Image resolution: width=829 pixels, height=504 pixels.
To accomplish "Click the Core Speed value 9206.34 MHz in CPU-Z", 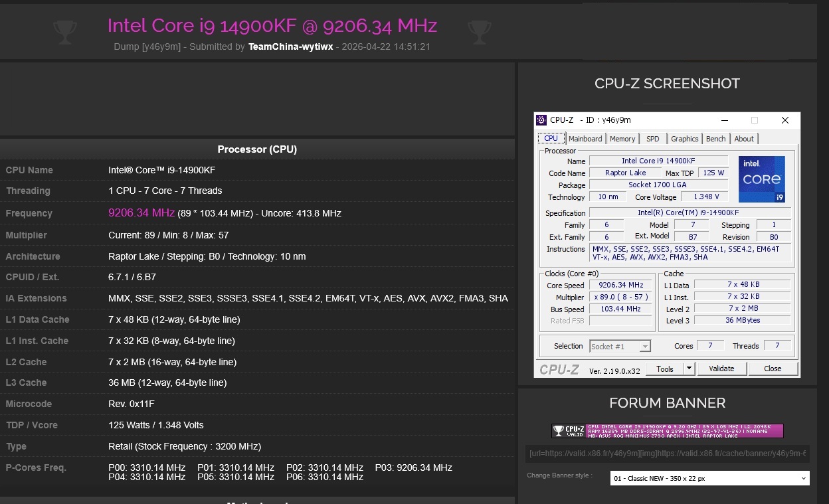I will (620, 285).
